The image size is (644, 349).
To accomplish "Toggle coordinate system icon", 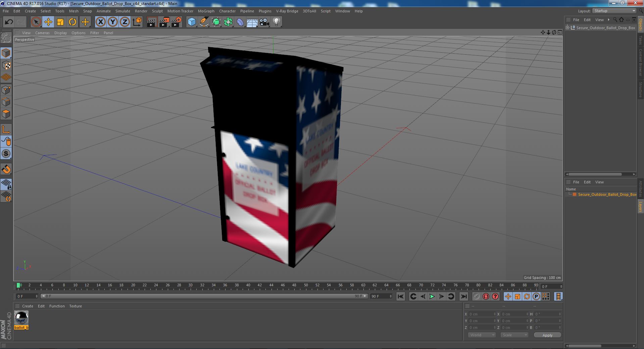I will click(x=137, y=22).
